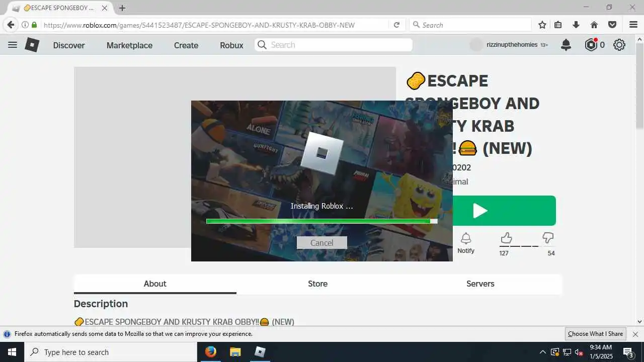Open Roblox settings gear
This screenshot has width=644, height=362.
(619, 45)
